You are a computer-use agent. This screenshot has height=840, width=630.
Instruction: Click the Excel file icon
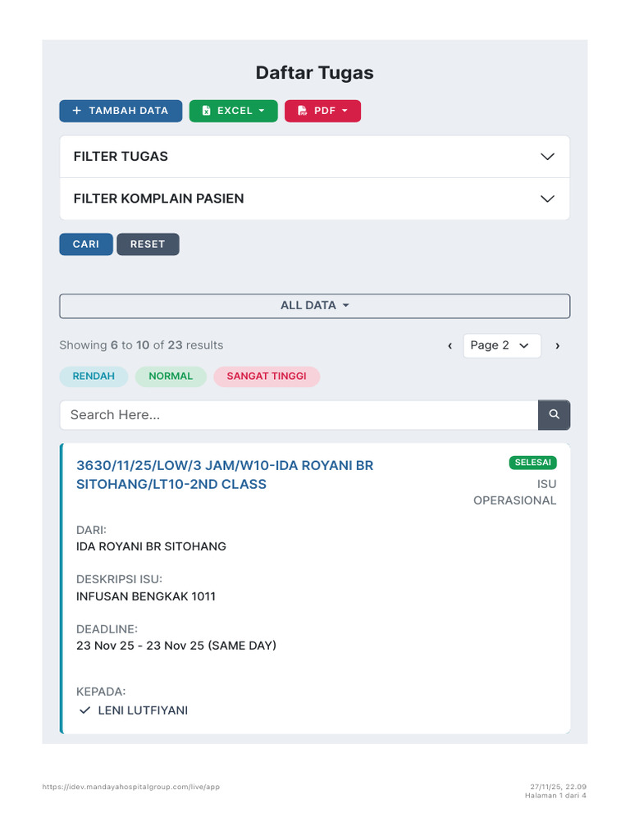[x=206, y=111]
